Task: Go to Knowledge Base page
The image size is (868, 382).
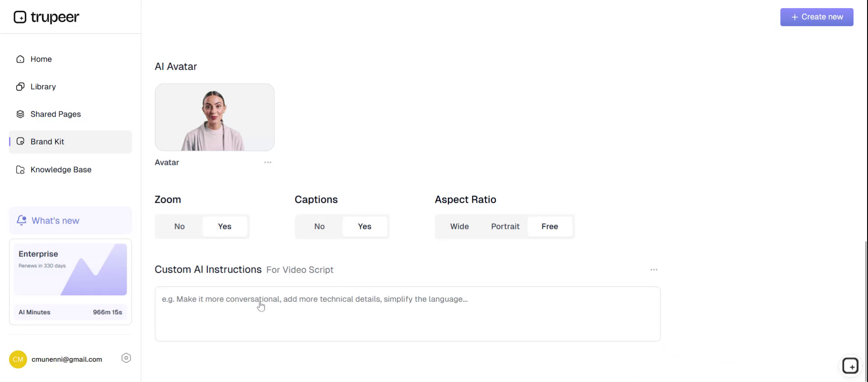Action: [61, 170]
